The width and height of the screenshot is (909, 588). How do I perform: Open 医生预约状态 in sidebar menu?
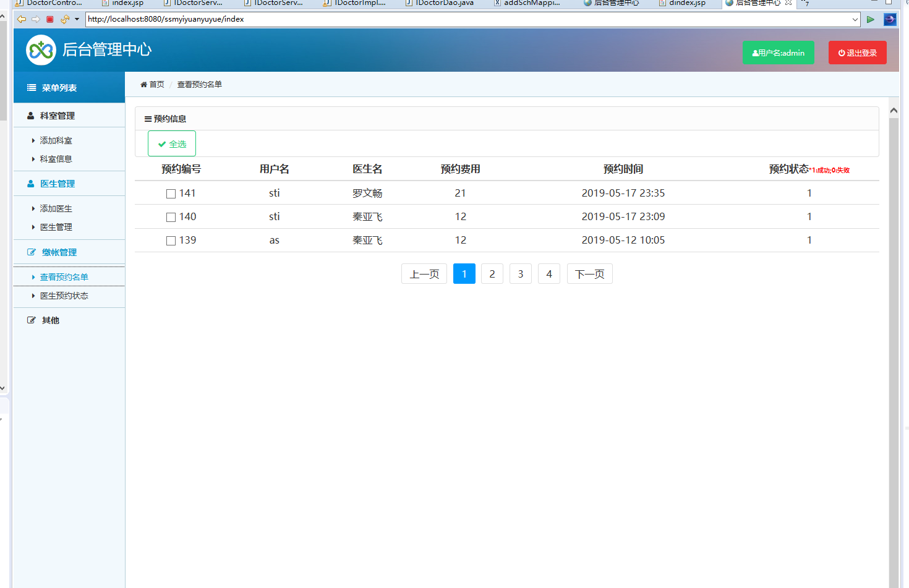pyautogui.click(x=64, y=296)
